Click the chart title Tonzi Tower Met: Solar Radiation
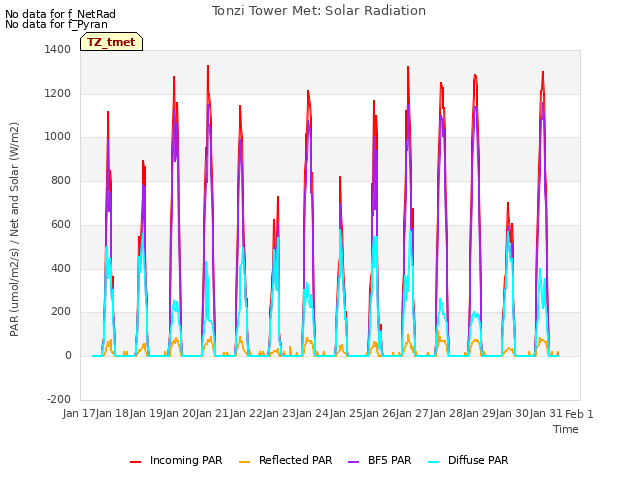This screenshot has height=480, width=640. 319,11
